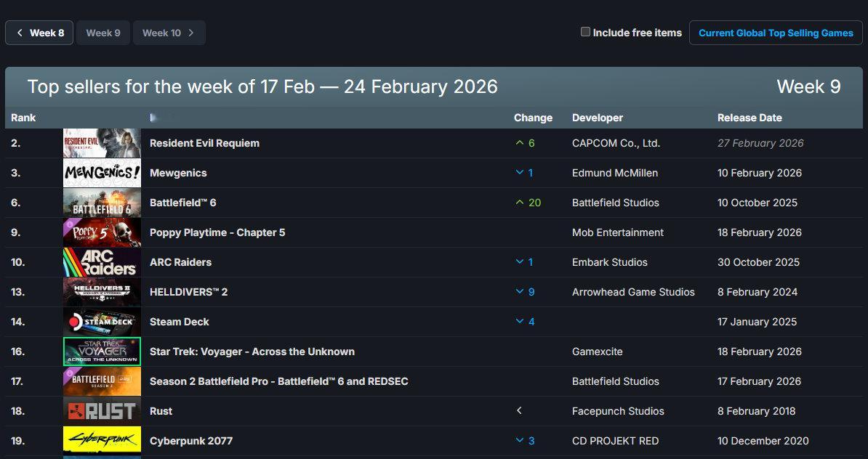Click the Change column header
The width and height of the screenshot is (868, 459).
533,118
